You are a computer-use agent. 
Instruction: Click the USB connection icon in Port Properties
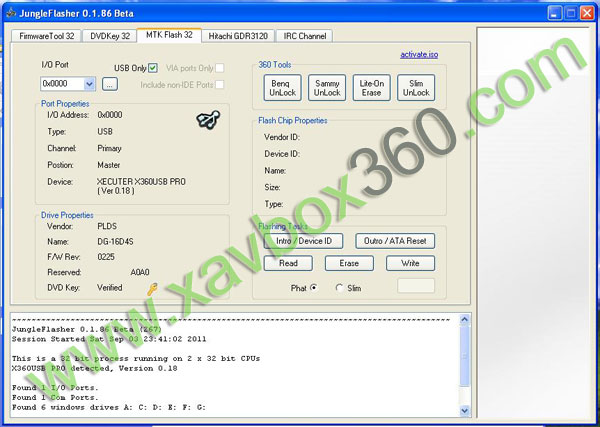point(208,120)
